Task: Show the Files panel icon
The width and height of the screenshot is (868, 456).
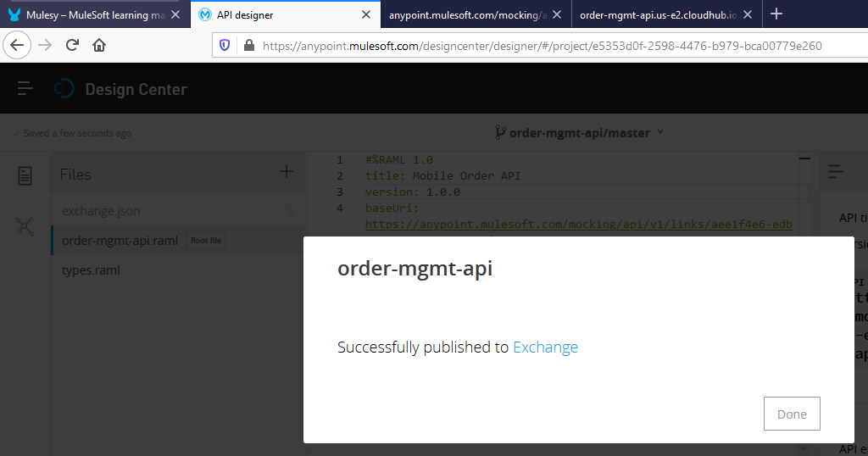Action: (25, 176)
